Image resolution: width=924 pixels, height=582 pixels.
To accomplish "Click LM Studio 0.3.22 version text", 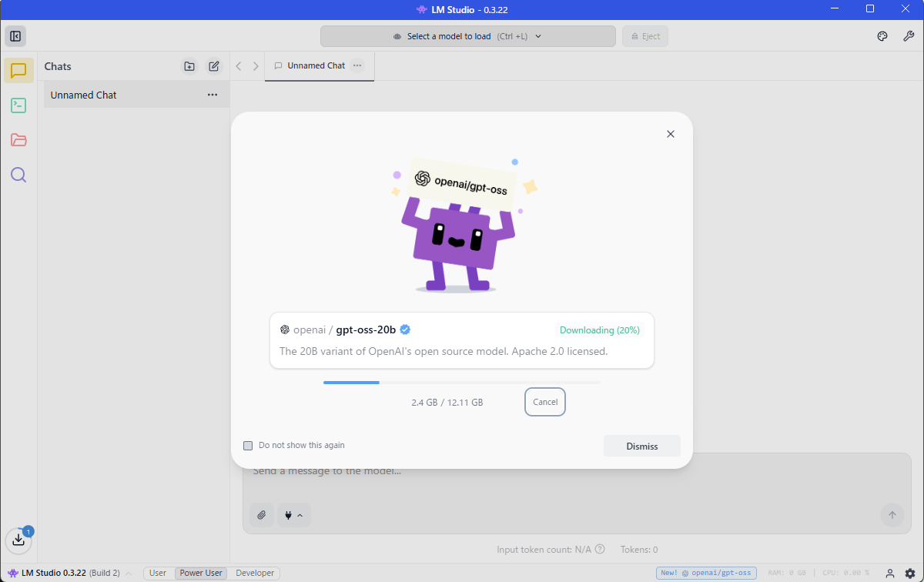I will 54,573.
